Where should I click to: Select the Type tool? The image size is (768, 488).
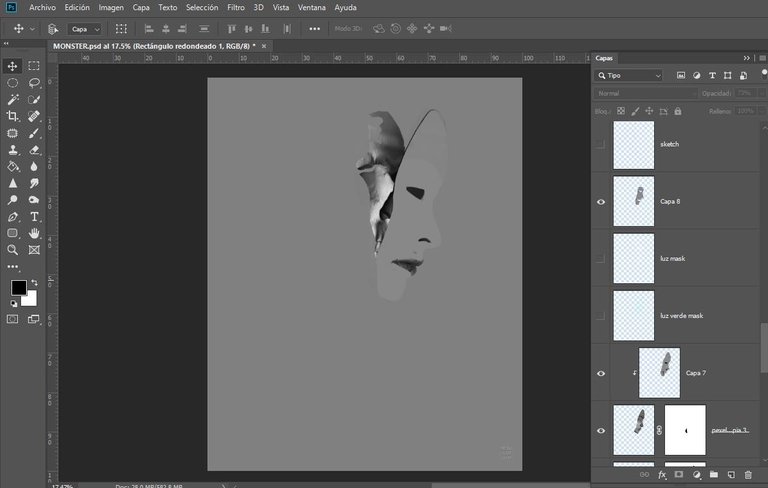coord(34,217)
